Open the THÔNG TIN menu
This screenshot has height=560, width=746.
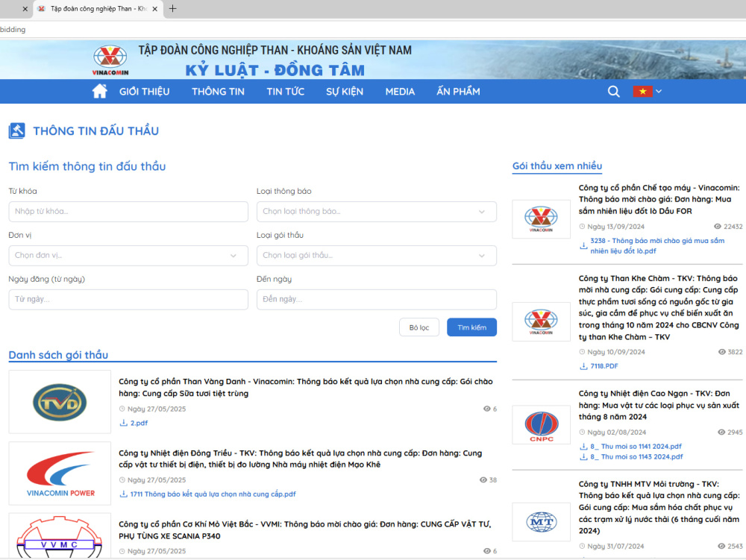218,91
